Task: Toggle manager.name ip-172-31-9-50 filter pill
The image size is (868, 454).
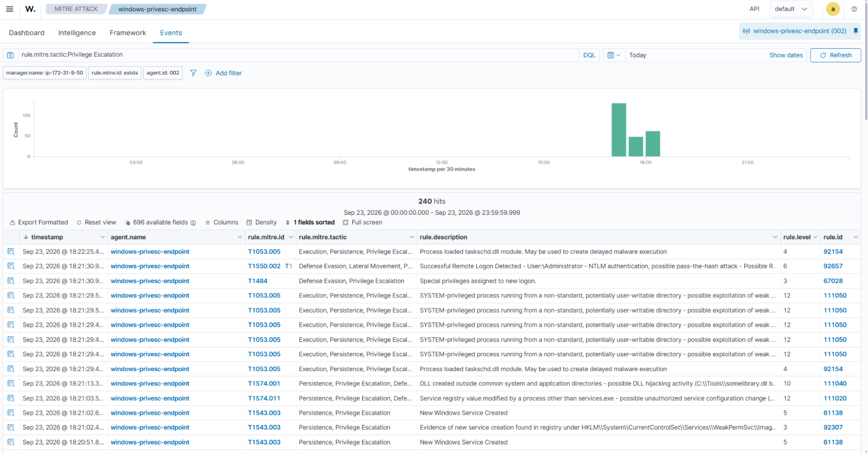Action: tap(45, 73)
